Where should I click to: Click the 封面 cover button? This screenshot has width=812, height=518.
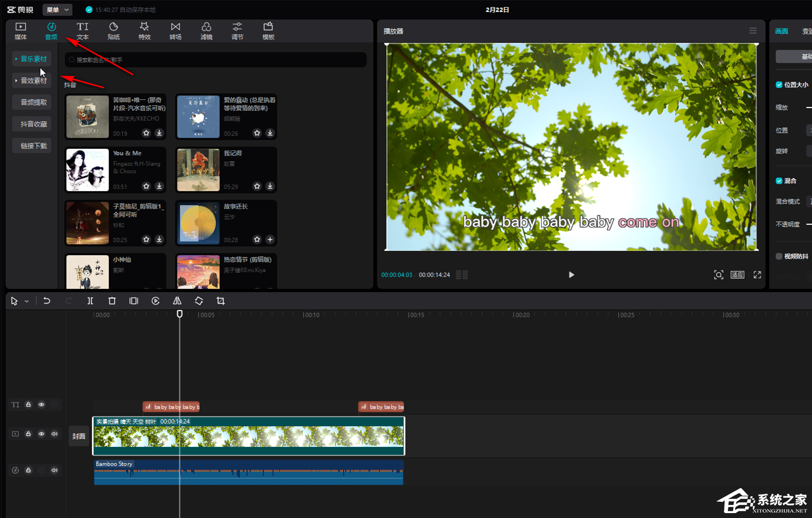[x=79, y=436]
